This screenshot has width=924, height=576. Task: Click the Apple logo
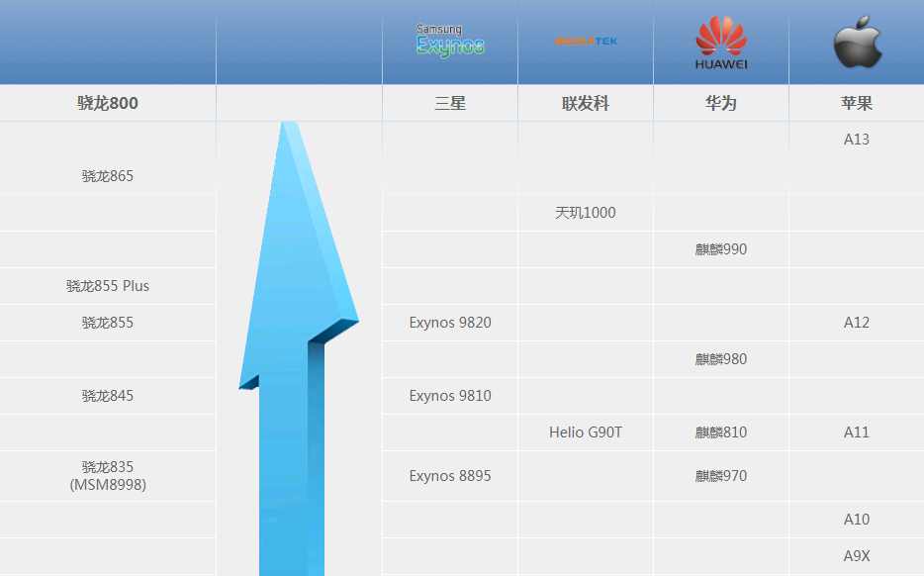tap(858, 42)
